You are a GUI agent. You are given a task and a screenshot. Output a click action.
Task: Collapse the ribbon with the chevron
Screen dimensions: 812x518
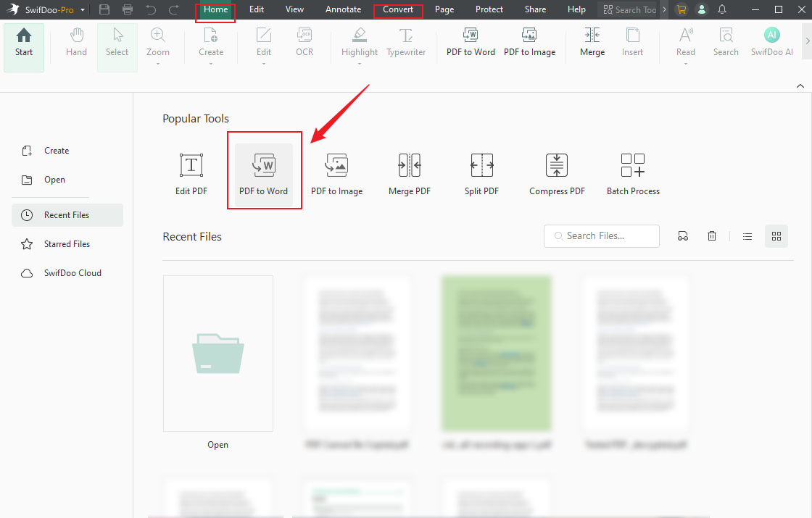(800, 85)
